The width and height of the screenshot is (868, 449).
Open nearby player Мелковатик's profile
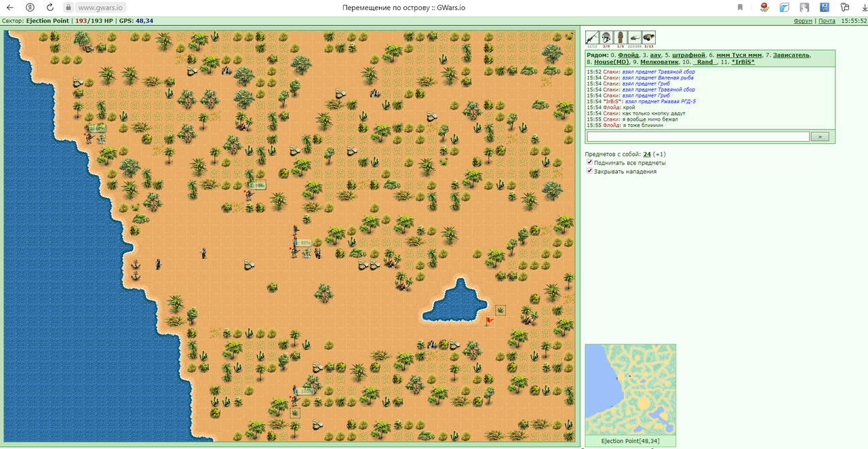pyautogui.click(x=660, y=62)
